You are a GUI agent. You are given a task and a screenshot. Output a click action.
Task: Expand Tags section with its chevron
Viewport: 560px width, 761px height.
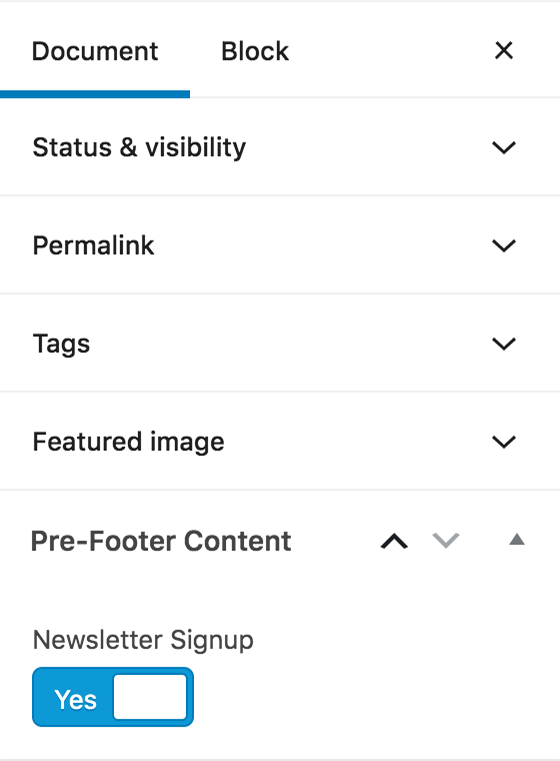[504, 344]
